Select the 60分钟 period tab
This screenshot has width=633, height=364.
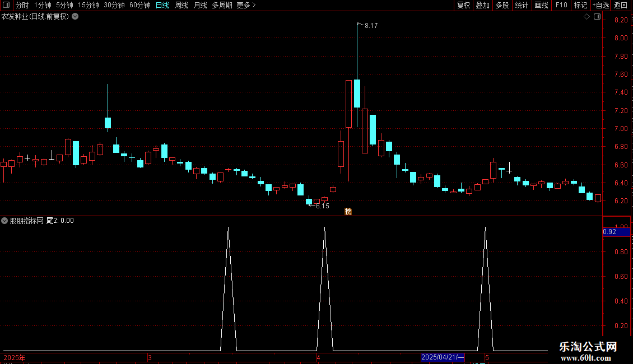(140, 5)
